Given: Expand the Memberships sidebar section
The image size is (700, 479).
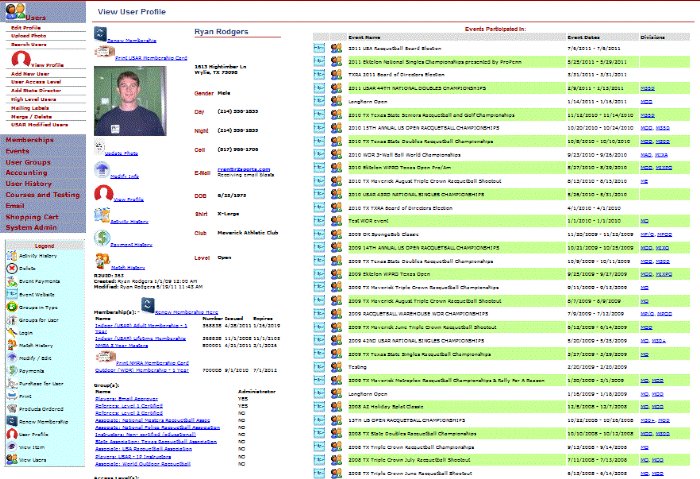Looking at the screenshot, I should coord(29,140).
